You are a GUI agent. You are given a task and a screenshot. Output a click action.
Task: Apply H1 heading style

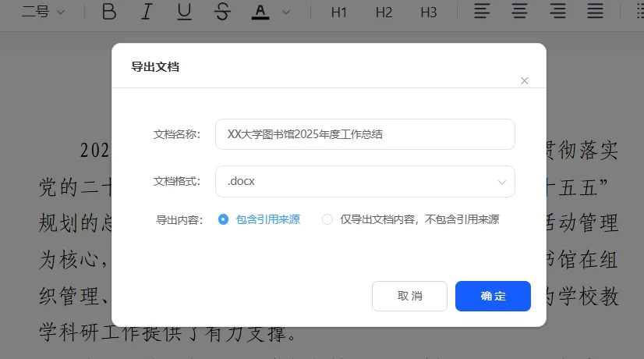(x=339, y=12)
